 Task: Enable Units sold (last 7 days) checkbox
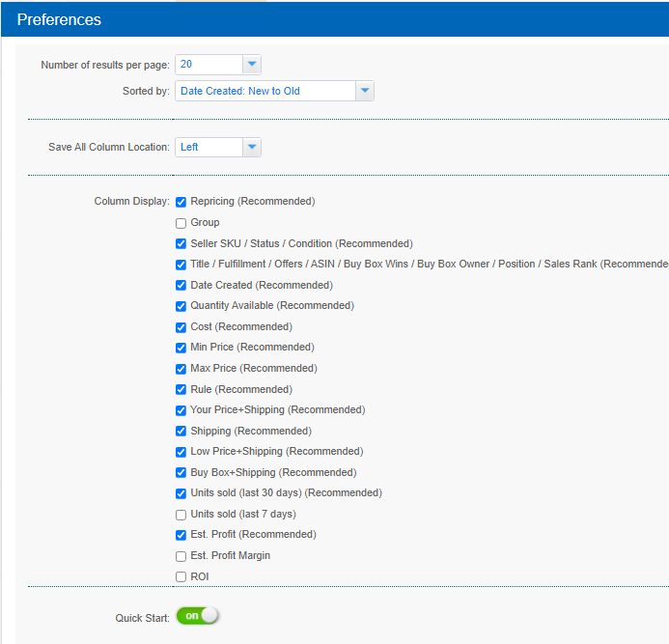click(181, 515)
